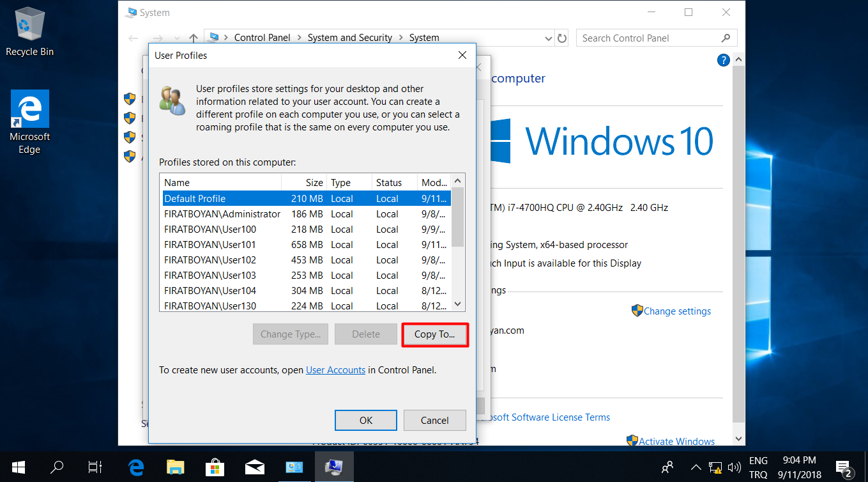868x482 pixels.
Task: Select the FIRATBOYAN\User101 profile
Action: coord(307,245)
